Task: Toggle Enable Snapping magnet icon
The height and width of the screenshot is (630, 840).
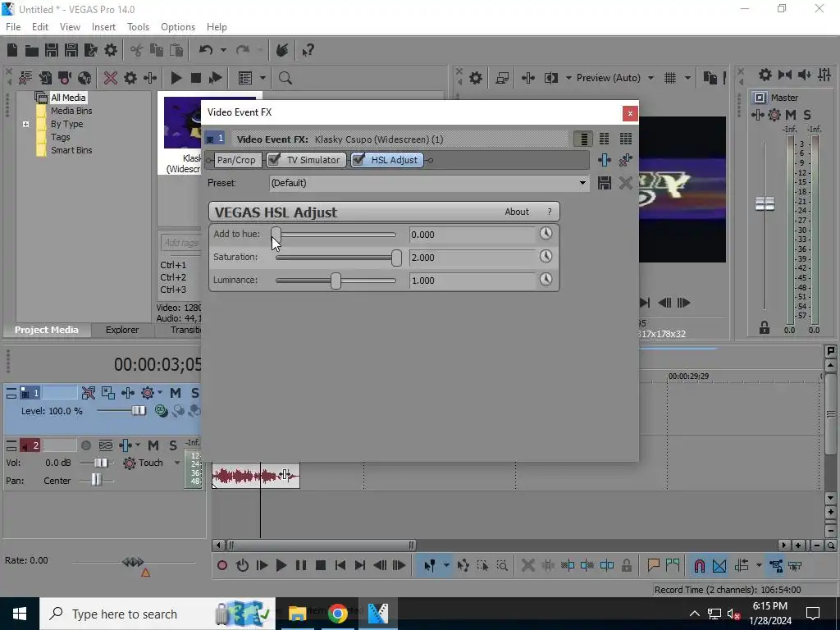Action: point(699,566)
